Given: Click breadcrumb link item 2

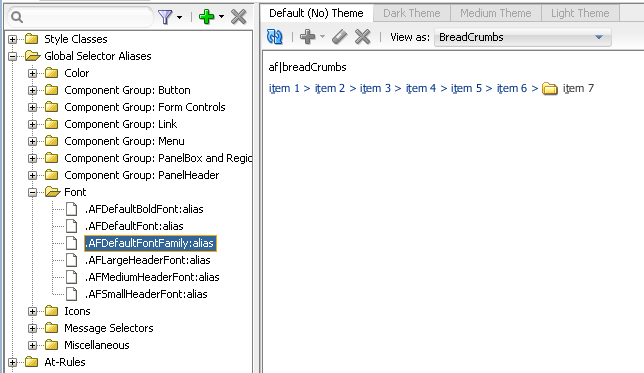Looking at the screenshot, I should tap(330, 88).
